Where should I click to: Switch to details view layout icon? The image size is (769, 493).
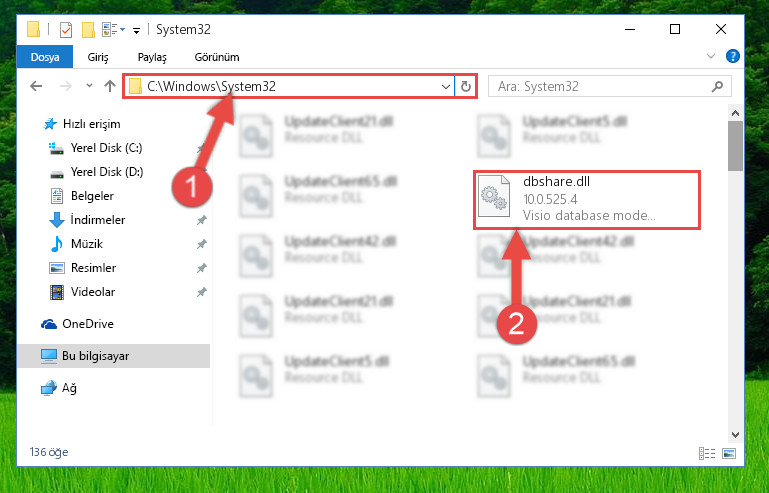[x=707, y=453]
